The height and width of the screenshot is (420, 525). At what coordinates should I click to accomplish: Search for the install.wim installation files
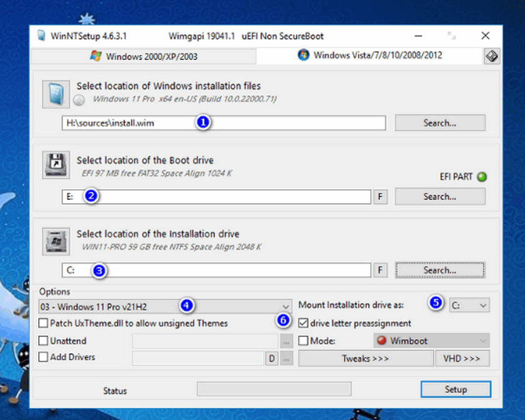[x=440, y=123]
